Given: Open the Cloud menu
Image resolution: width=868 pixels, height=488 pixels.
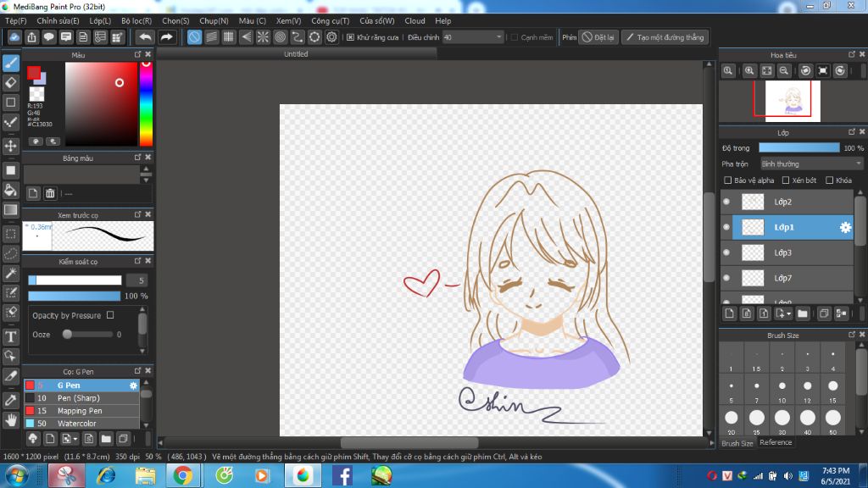Looking at the screenshot, I should pos(415,21).
